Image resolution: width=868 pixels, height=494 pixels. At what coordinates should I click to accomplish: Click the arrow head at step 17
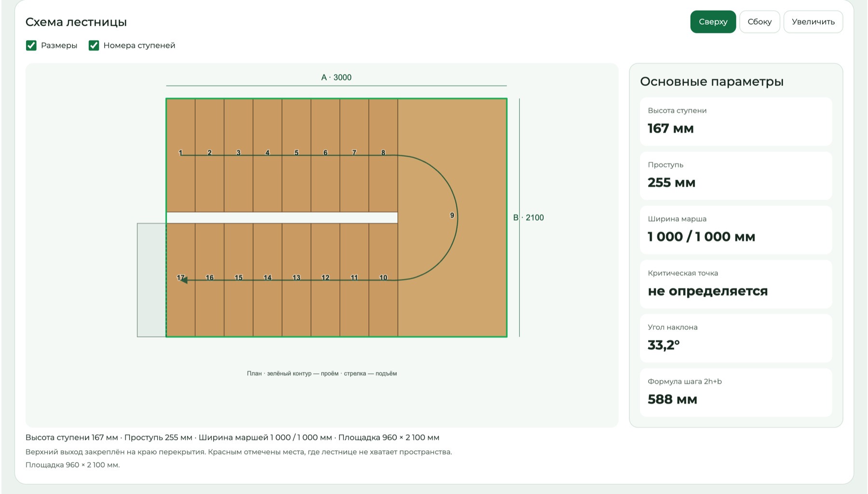[184, 280]
